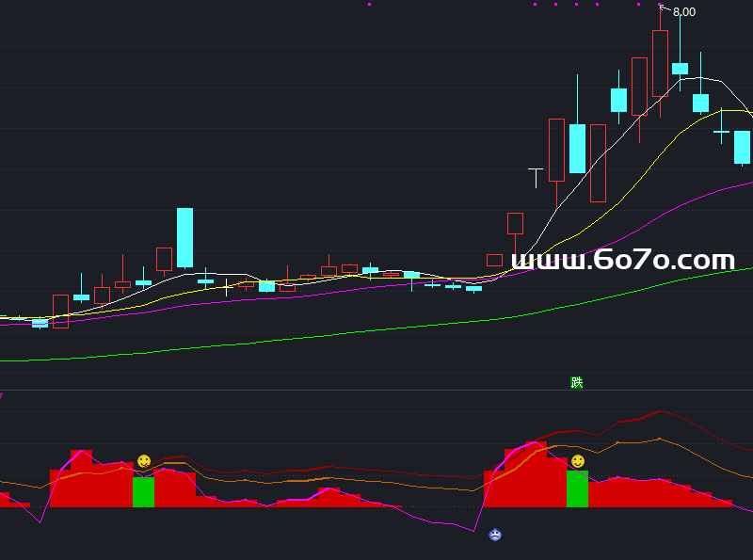Click the divider between chart and indicator
This screenshot has width=753, height=560.
tap(376, 391)
